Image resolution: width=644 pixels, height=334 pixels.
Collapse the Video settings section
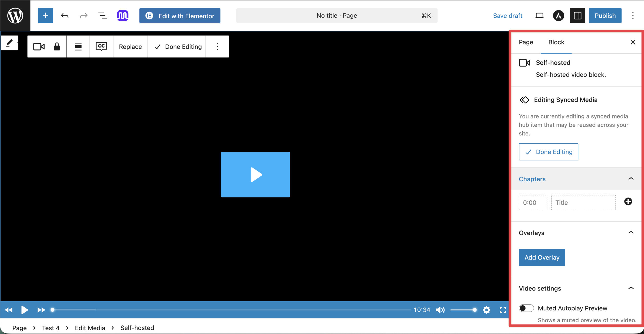click(x=631, y=288)
